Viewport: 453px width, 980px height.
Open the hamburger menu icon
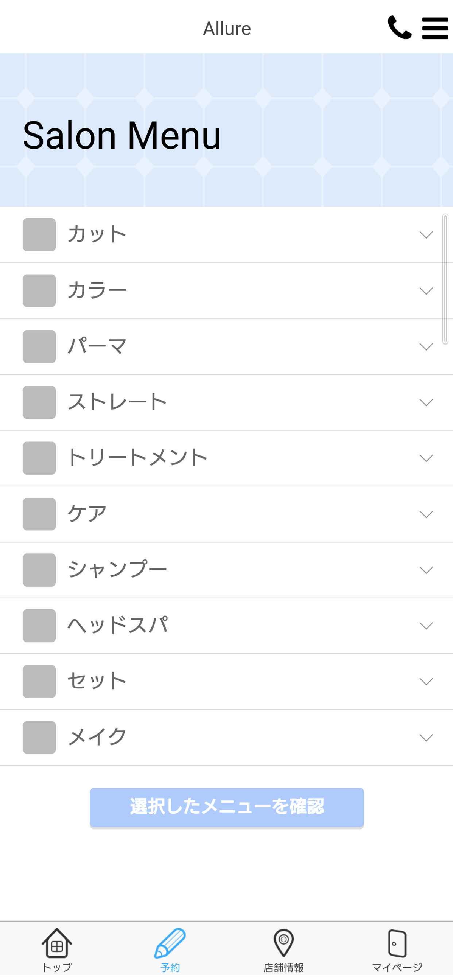(435, 28)
